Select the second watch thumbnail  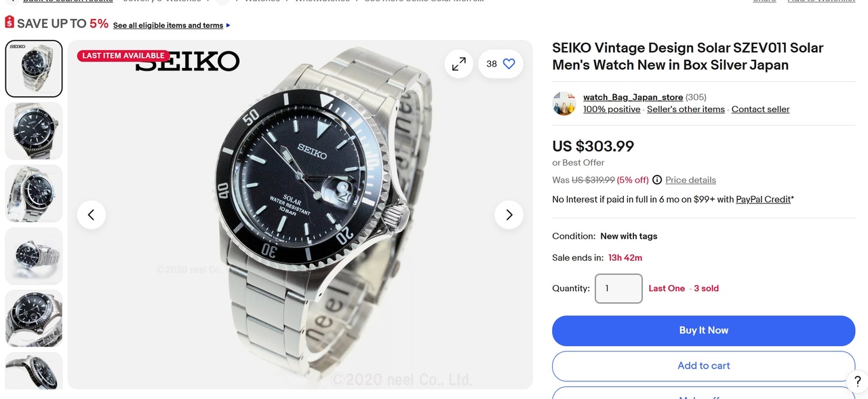pos(34,131)
